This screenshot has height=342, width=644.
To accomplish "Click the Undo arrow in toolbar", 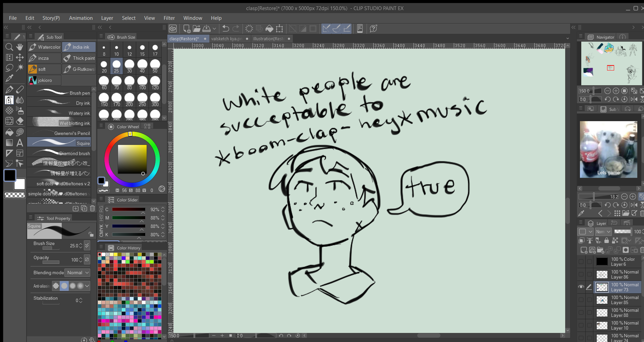I will 226,29.
